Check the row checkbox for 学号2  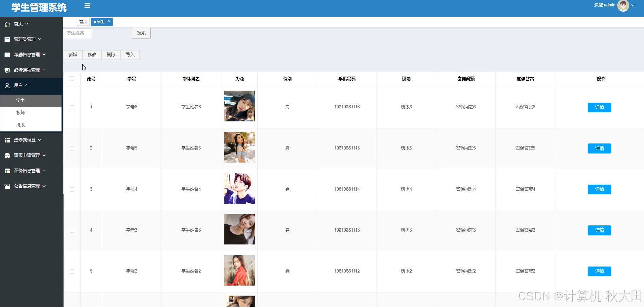click(x=72, y=271)
